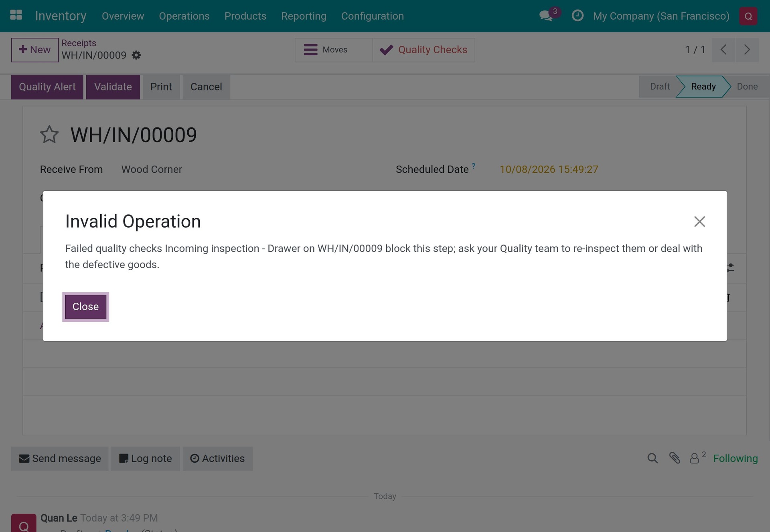The width and height of the screenshot is (770, 532).
Task: Open the gear actions menu beside WH/IN/00009
Action: (x=136, y=55)
